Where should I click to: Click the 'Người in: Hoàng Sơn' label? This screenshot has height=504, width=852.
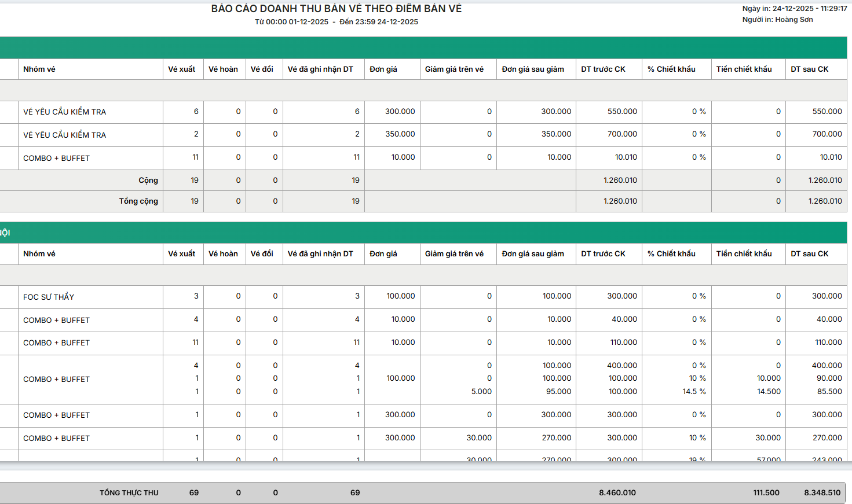click(x=777, y=20)
